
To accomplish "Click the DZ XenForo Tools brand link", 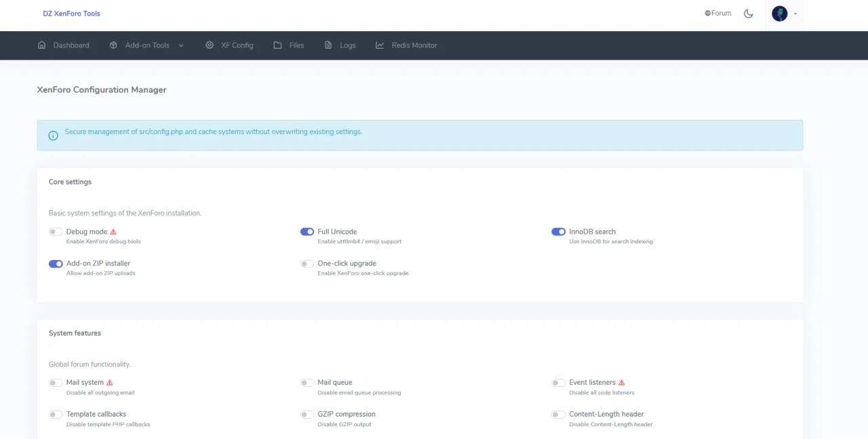I will tap(71, 14).
